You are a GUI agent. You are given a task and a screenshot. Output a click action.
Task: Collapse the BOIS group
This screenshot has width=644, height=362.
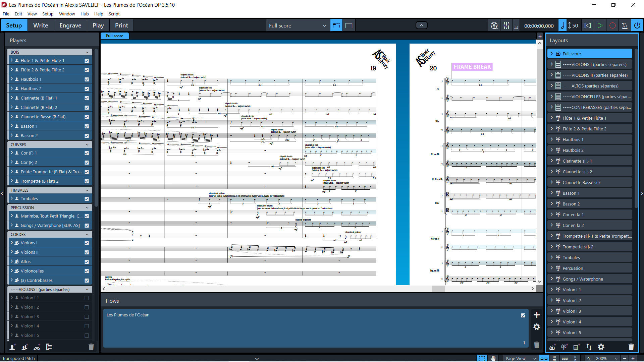(x=87, y=52)
